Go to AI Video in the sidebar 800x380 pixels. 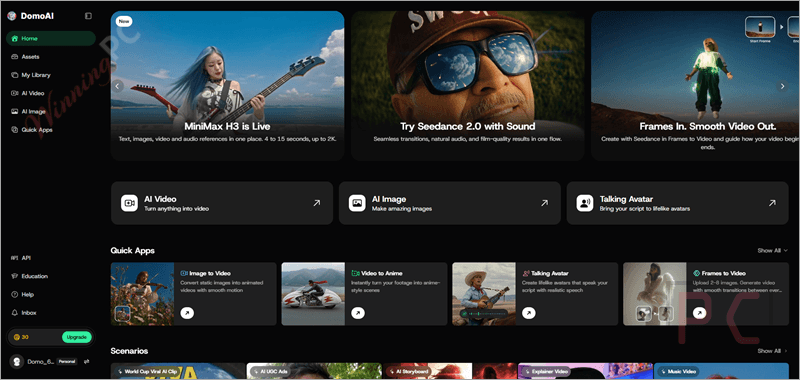pyautogui.click(x=51, y=93)
